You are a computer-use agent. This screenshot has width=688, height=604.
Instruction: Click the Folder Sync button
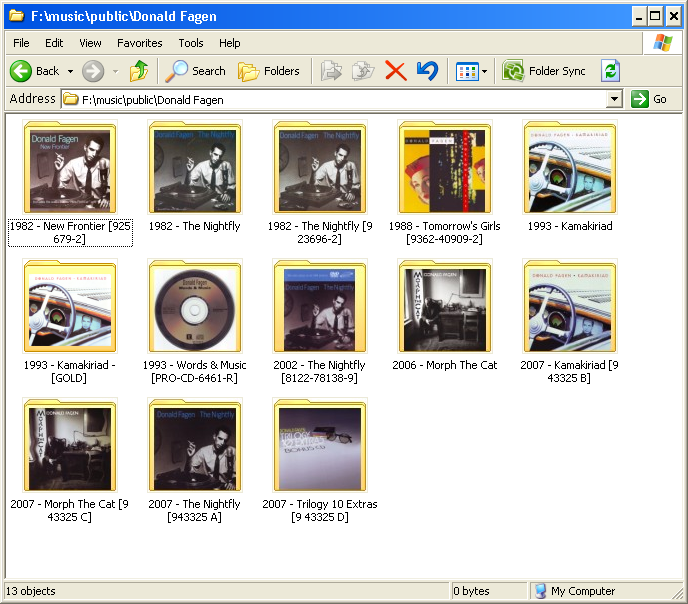click(544, 71)
